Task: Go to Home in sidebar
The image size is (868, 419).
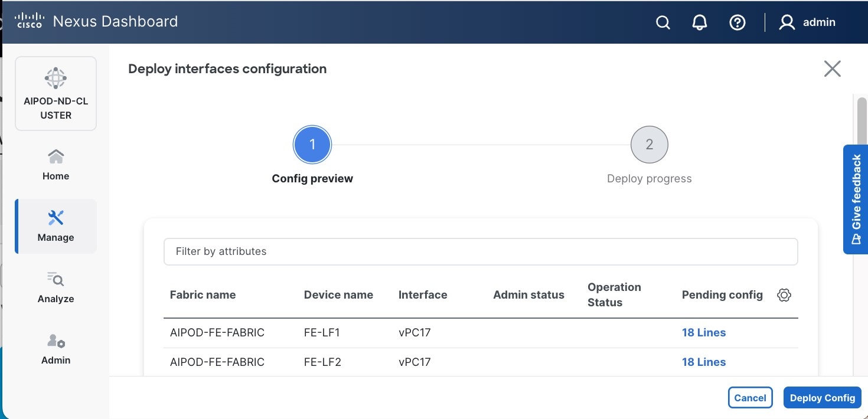Action: [56, 165]
